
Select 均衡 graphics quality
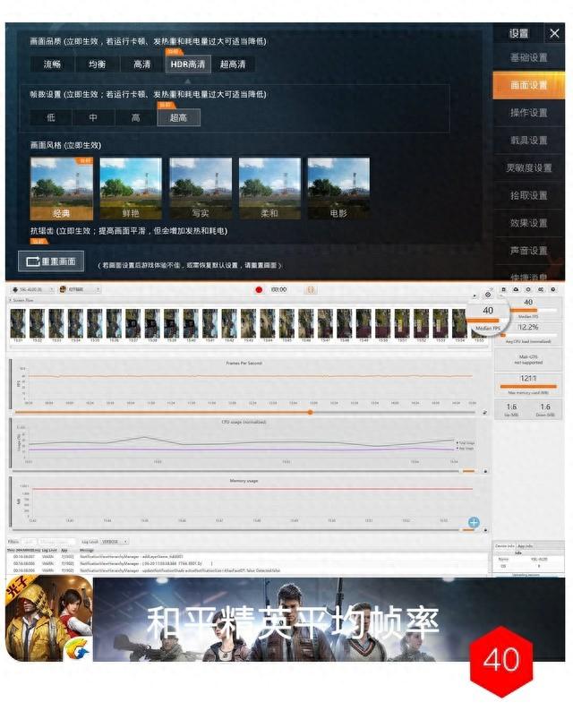97,64
